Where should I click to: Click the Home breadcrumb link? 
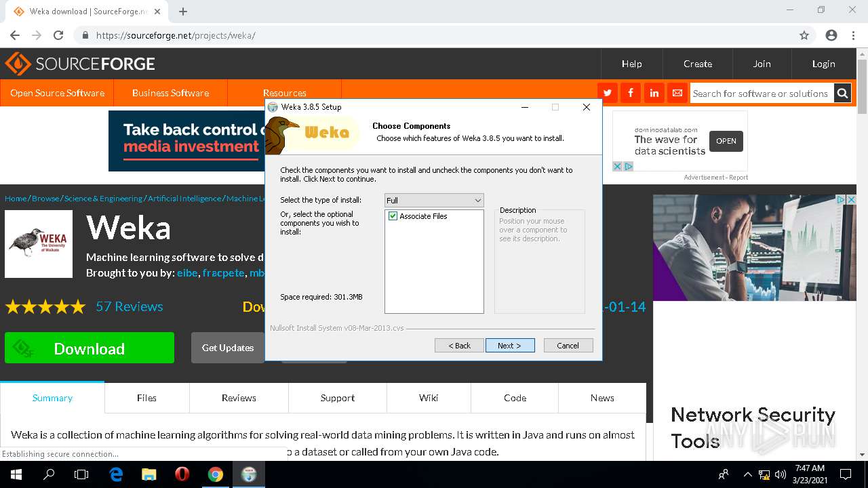coord(16,199)
